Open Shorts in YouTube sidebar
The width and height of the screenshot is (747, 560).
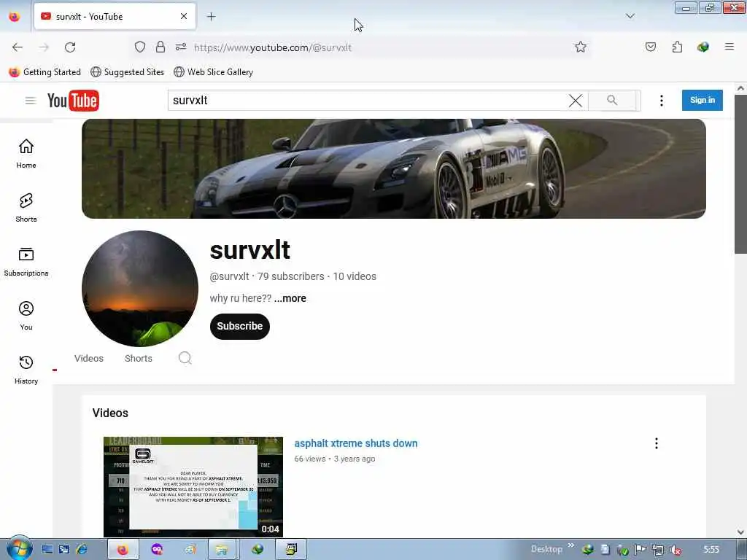tap(26, 208)
